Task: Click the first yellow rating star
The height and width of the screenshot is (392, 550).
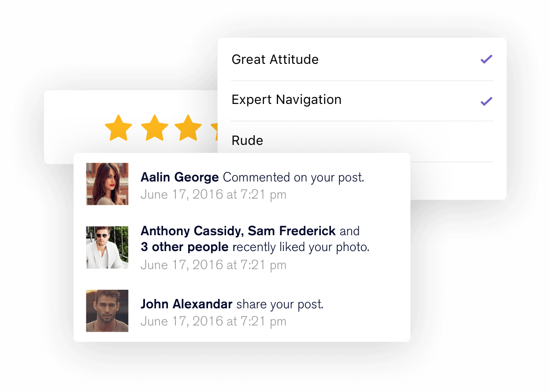Action: pos(119,128)
